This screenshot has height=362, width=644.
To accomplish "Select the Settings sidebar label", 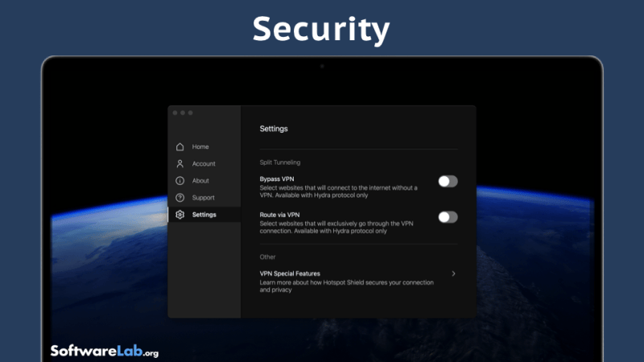I will (x=204, y=215).
